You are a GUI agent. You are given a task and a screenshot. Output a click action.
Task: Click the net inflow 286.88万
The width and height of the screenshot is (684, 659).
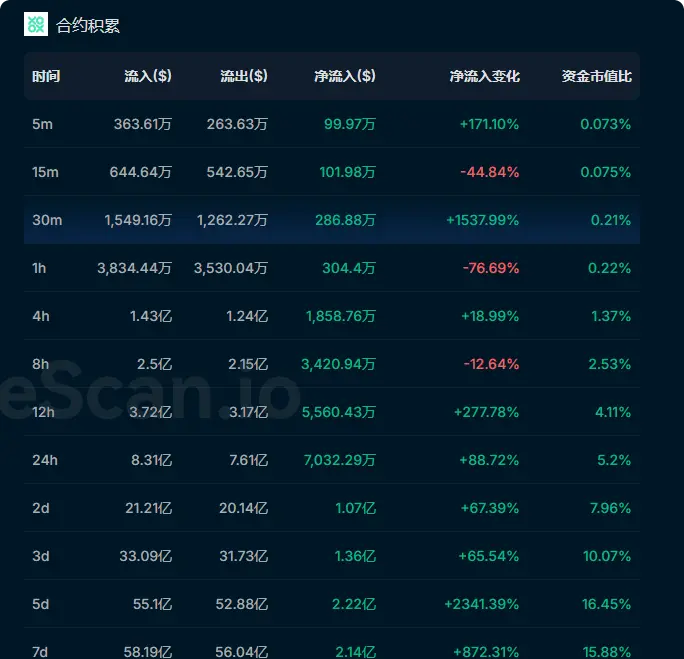[x=345, y=220]
